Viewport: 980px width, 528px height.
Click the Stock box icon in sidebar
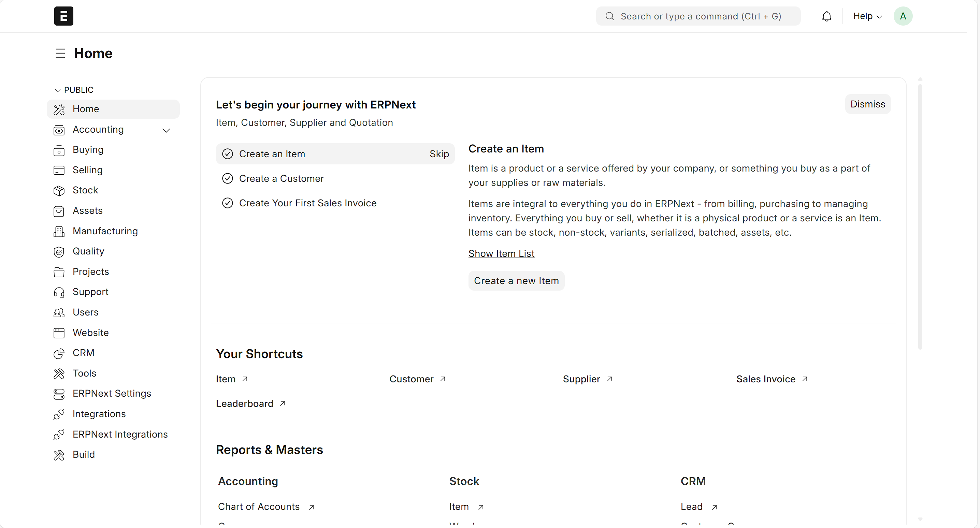pos(59,191)
